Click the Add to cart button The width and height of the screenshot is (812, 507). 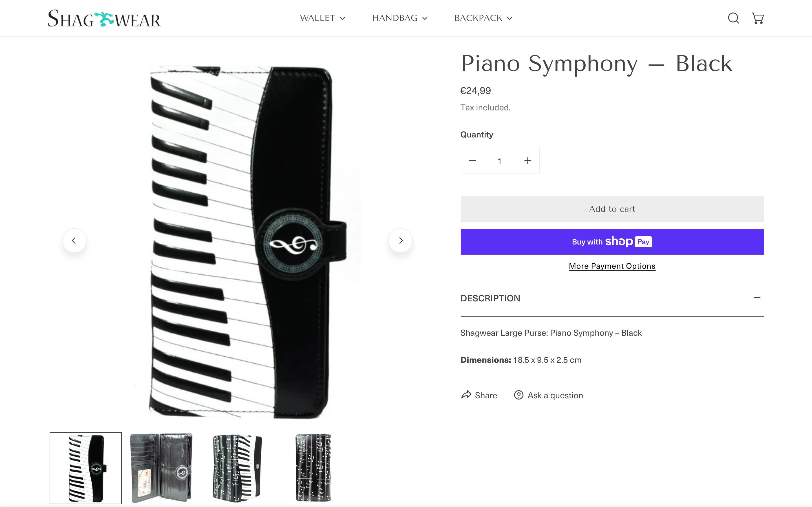pyautogui.click(x=612, y=209)
